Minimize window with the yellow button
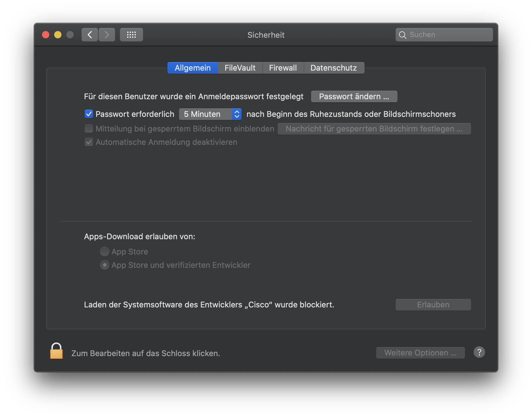This screenshot has height=417, width=532. pos(58,35)
